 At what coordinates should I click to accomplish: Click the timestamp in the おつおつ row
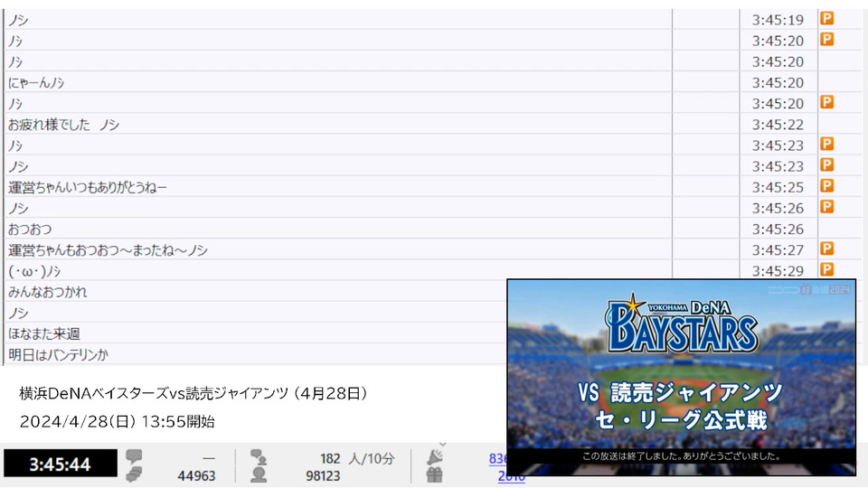pos(778,229)
